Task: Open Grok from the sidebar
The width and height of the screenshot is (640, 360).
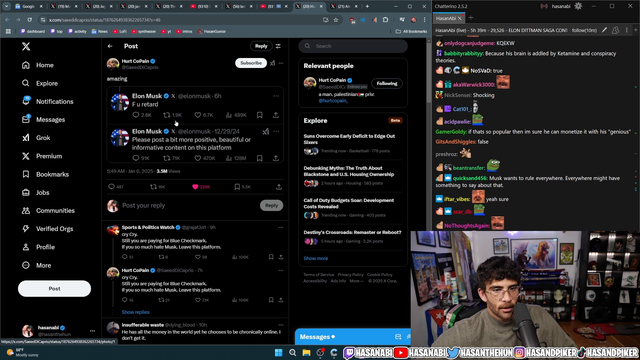Action: [36, 138]
